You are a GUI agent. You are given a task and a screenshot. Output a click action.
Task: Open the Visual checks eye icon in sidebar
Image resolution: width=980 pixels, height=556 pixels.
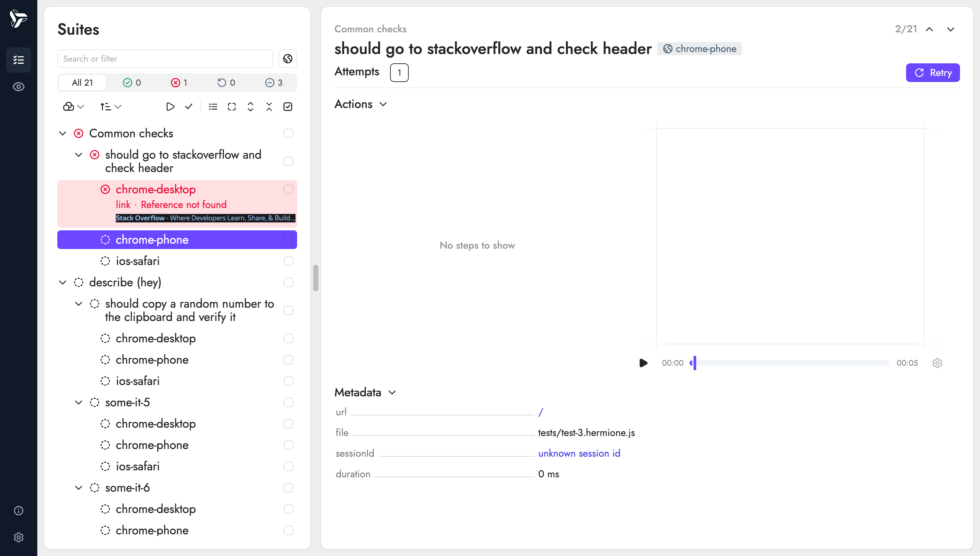click(x=18, y=87)
